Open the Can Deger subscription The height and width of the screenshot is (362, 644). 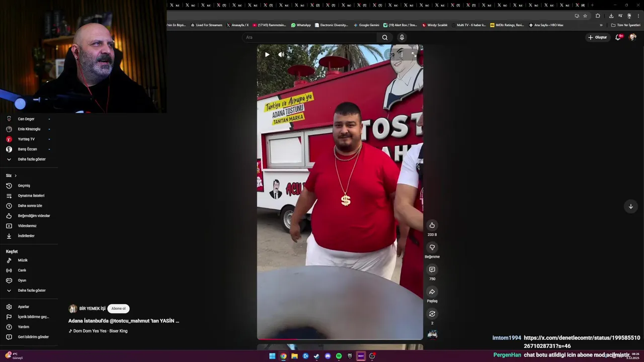point(26,119)
